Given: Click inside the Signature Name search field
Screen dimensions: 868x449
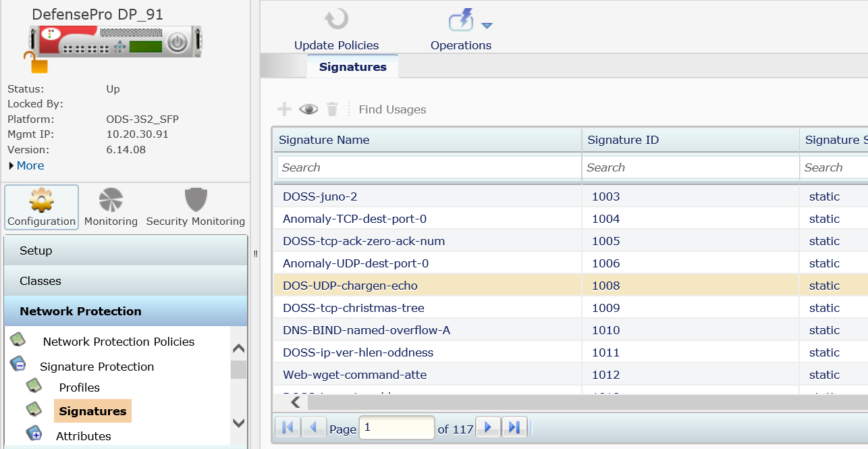Looking at the screenshot, I should [x=428, y=167].
